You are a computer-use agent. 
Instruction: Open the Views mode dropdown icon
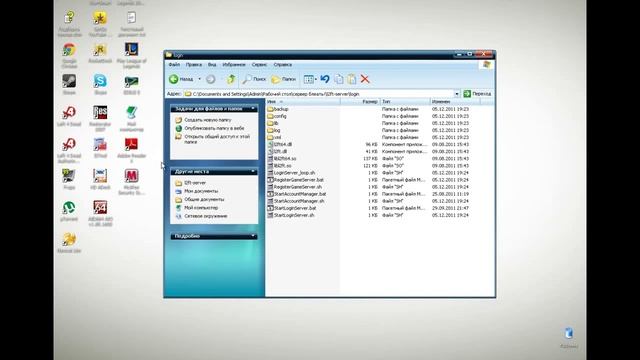[x=310, y=79]
